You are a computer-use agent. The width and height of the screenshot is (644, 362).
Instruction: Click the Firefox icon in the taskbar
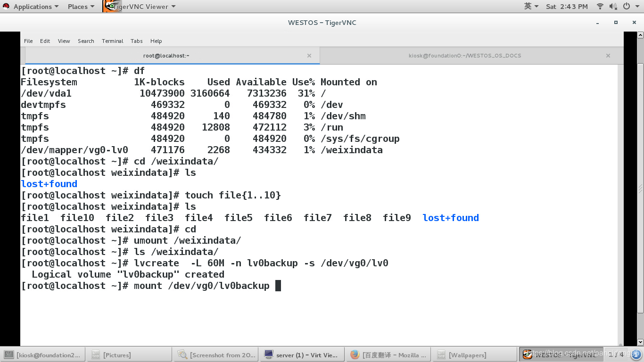click(x=355, y=355)
